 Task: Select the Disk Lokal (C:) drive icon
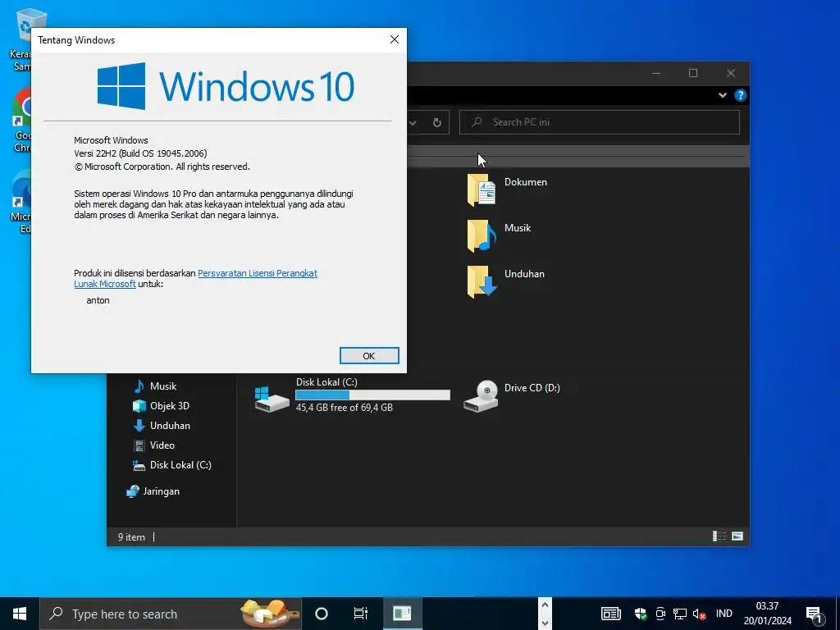pos(272,399)
